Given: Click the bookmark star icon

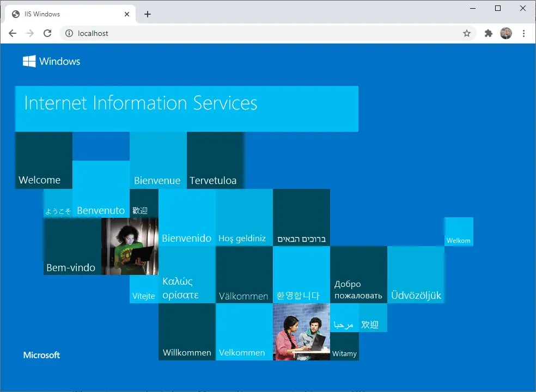Looking at the screenshot, I should 467,33.
